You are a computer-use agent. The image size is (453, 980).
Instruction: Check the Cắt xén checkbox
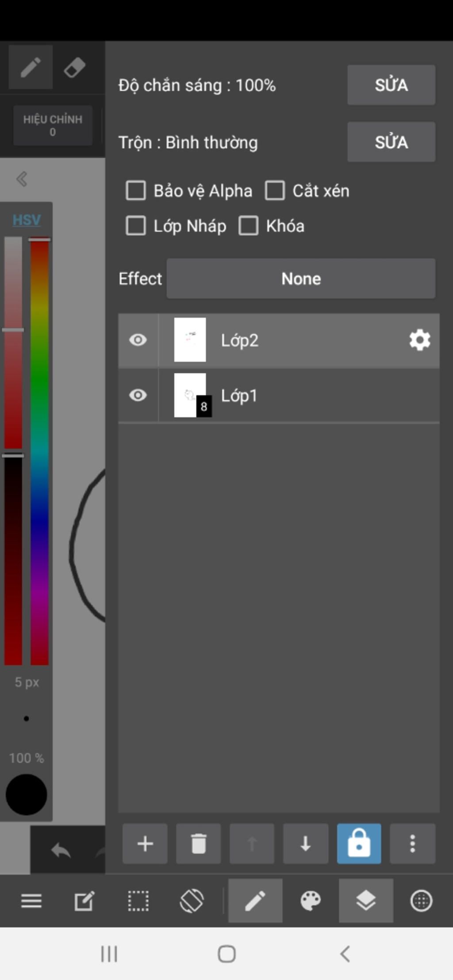tap(275, 191)
